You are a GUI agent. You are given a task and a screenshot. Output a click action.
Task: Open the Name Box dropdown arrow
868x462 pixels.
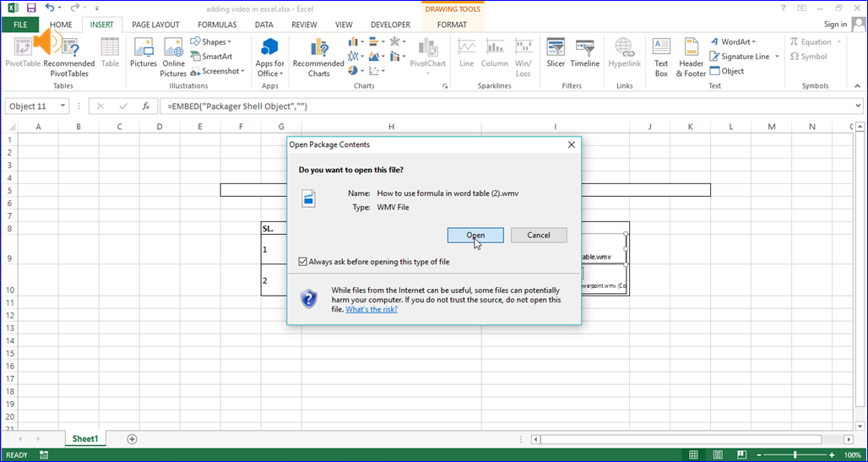click(x=62, y=106)
